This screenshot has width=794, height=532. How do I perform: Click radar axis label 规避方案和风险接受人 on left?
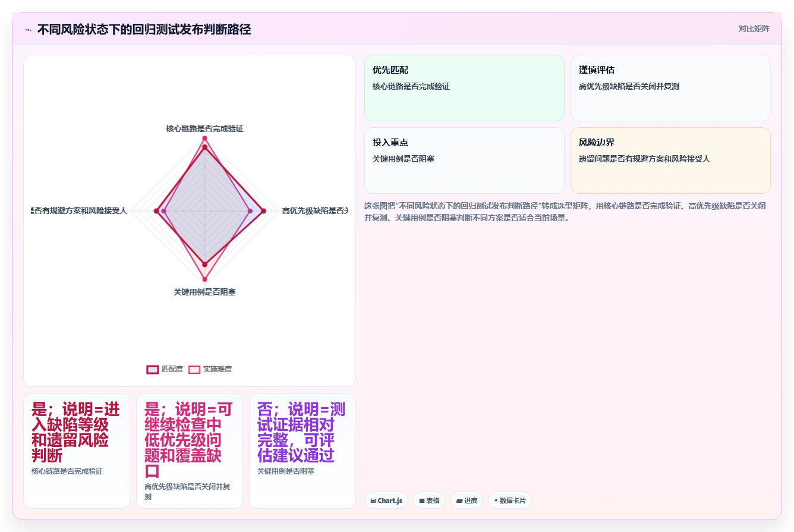(80, 210)
